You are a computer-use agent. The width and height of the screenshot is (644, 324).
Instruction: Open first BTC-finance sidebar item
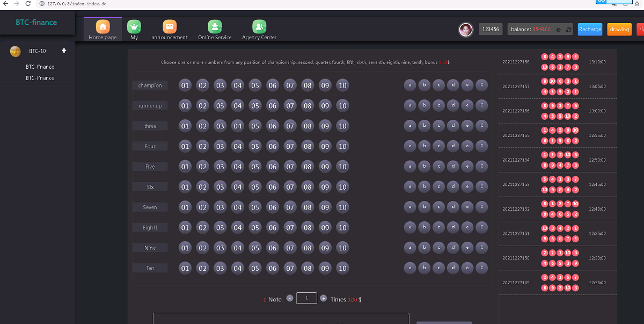[40, 67]
